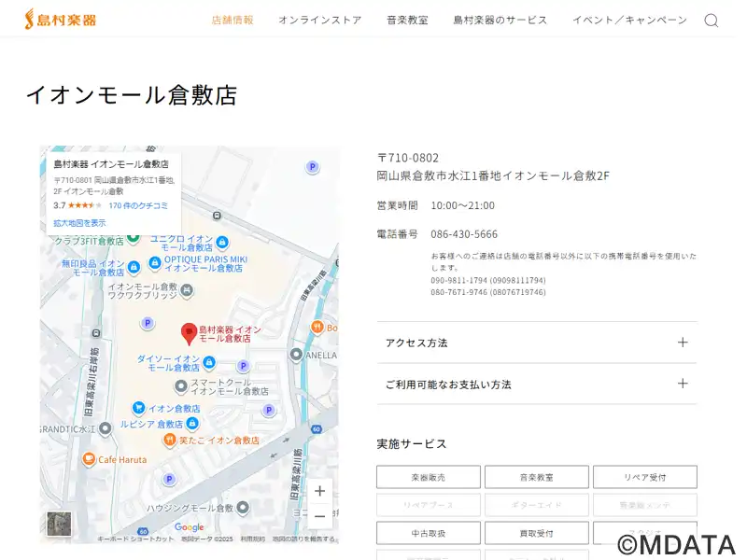This screenshot has width=747, height=560.
Task: Click the 実施サービス section heading
Action: tap(412, 444)
